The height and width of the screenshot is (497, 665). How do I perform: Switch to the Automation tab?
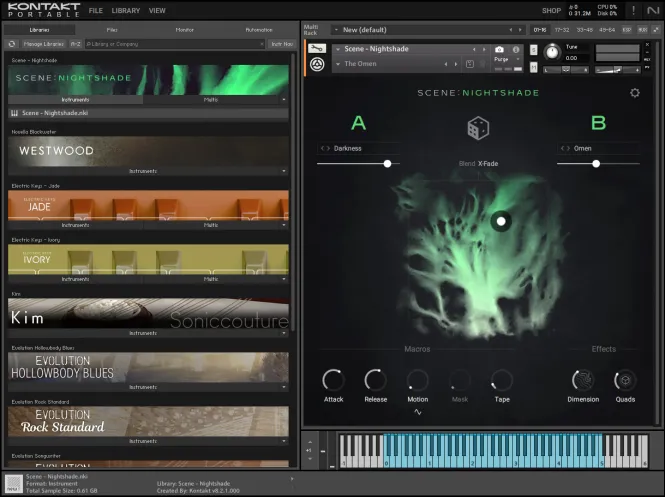point(258,30)
